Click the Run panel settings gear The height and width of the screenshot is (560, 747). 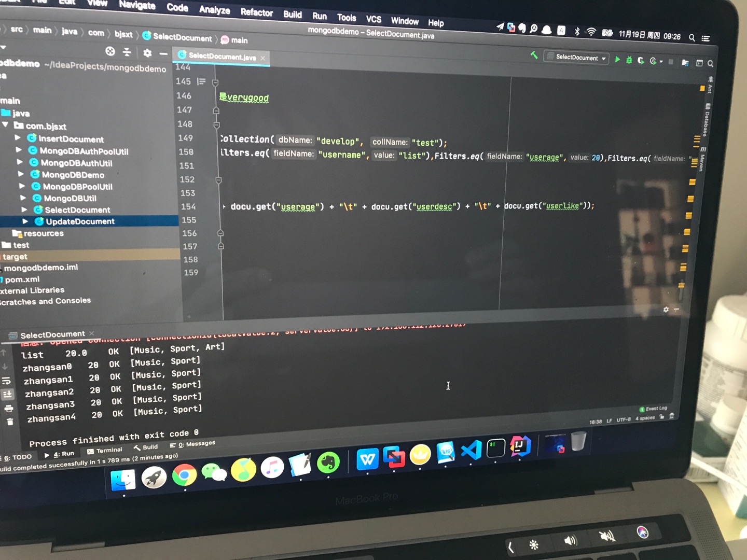coord(666,310)
